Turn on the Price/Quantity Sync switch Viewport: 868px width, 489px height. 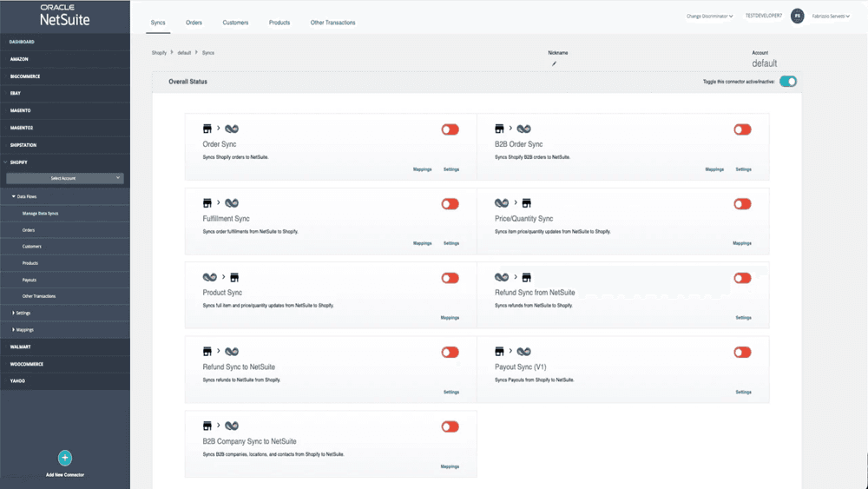742,204
